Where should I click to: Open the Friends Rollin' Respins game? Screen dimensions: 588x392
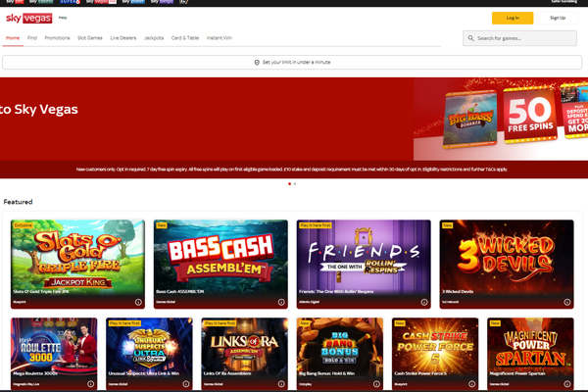coord(364,264)
